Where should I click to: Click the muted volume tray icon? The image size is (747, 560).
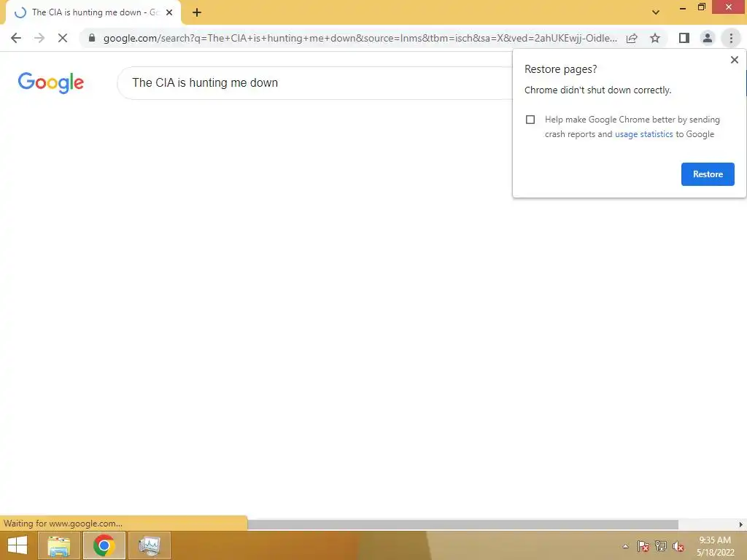coord(678,546)
